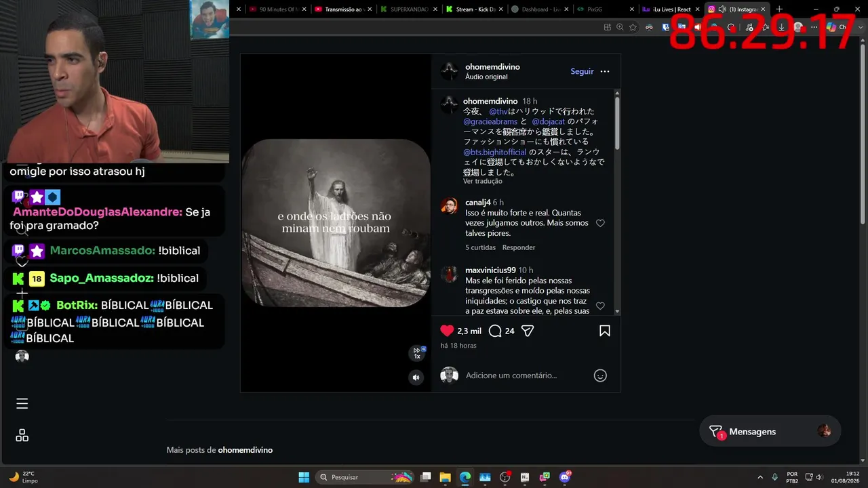This screenshot has height=488, width=868.
Task: Share the post with the paper-plane icon
Action: point(528,331)
